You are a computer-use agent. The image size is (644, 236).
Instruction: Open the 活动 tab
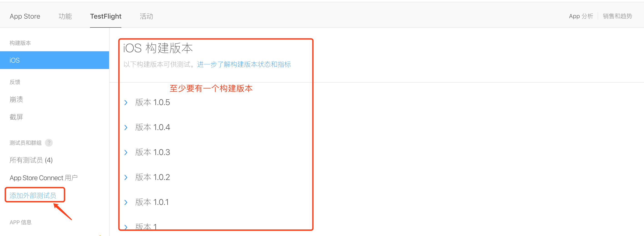click(x=146, y=17)
